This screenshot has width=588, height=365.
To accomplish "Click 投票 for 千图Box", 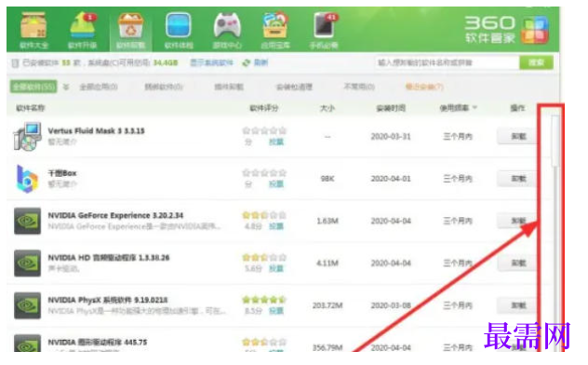I will pos(276,184).
